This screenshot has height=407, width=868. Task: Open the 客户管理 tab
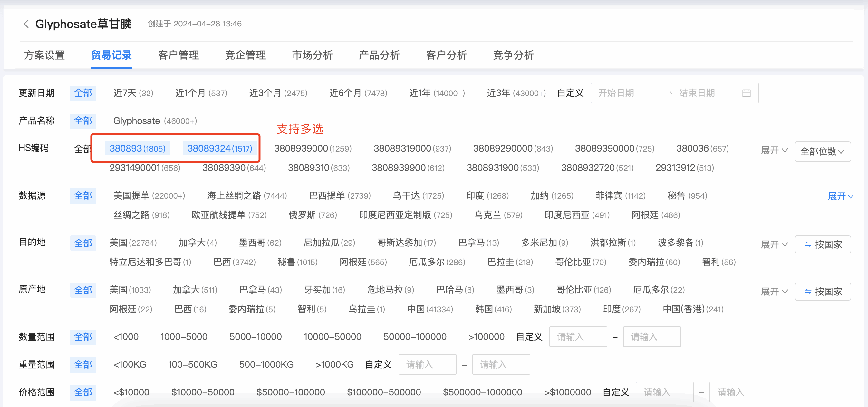tap(178, 55)
